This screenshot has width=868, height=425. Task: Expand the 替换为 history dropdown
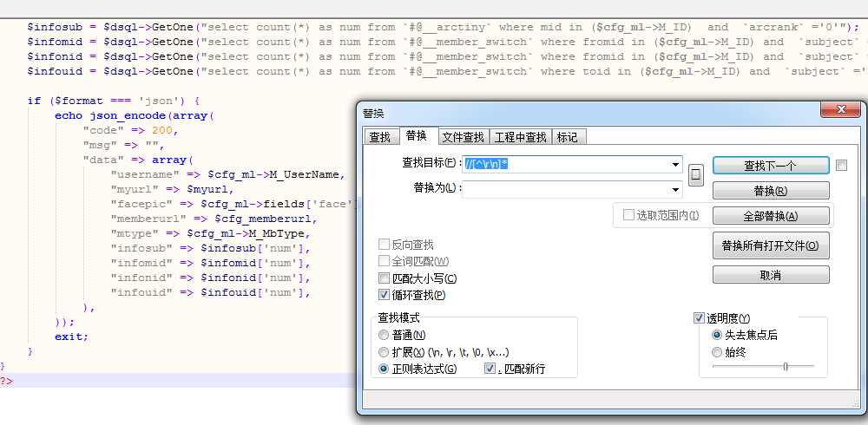(x=676, y=190)
